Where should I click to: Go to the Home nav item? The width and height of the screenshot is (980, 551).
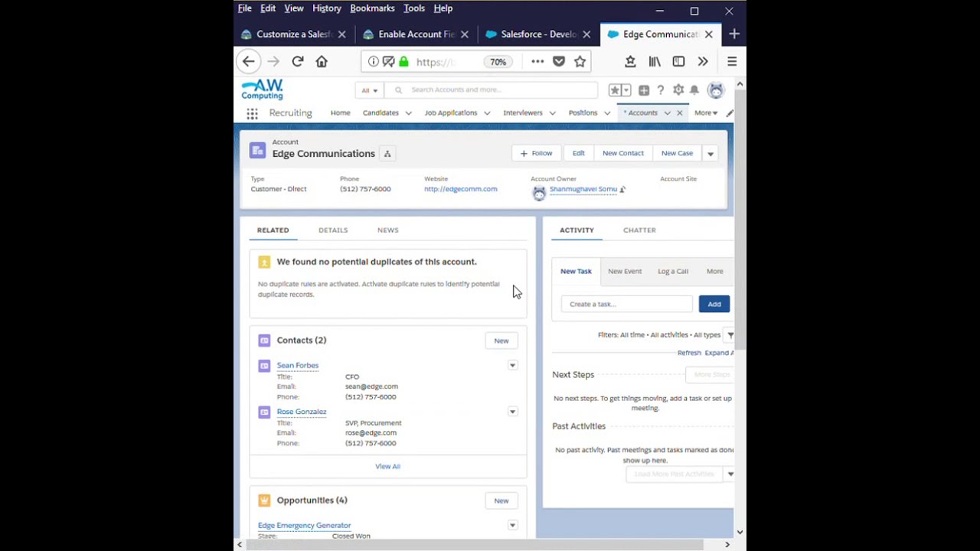coord(341,113)
